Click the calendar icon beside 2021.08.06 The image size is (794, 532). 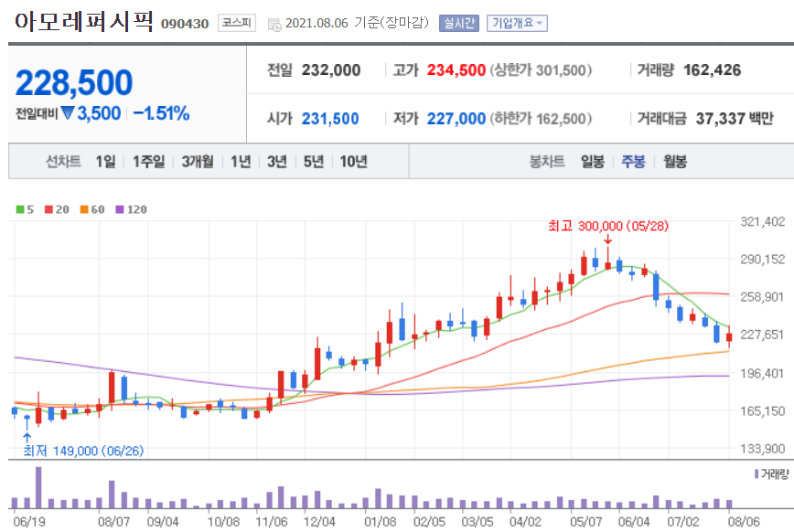274,25
